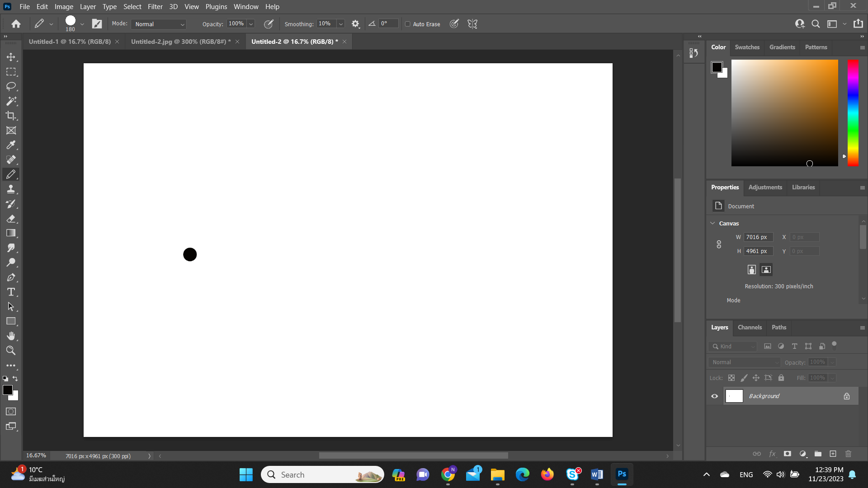Toggle the brush settings panel
Screen dimensions: 868x488
[x=97, y=24]
